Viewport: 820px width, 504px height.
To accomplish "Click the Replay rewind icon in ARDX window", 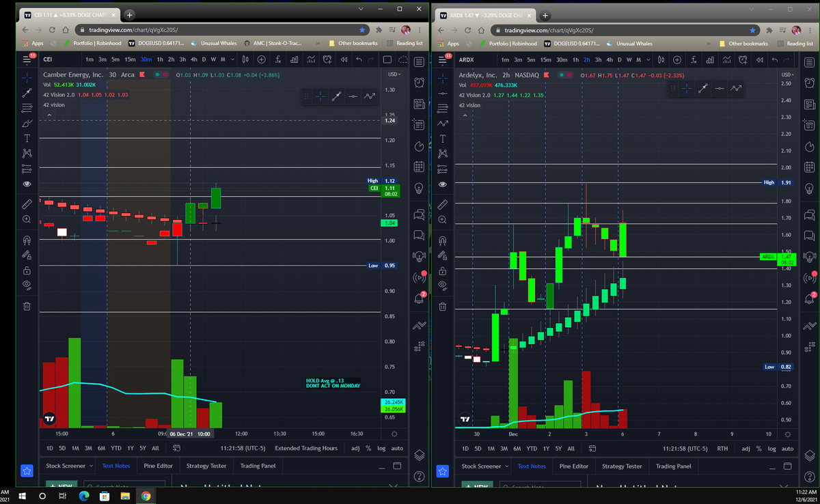I will pos(760,59).
